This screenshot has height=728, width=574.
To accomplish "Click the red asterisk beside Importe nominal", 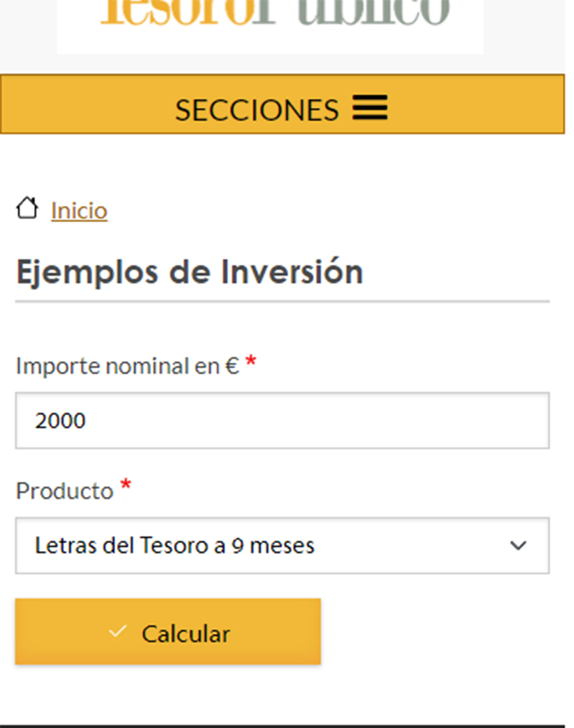I will coord(251,362).
